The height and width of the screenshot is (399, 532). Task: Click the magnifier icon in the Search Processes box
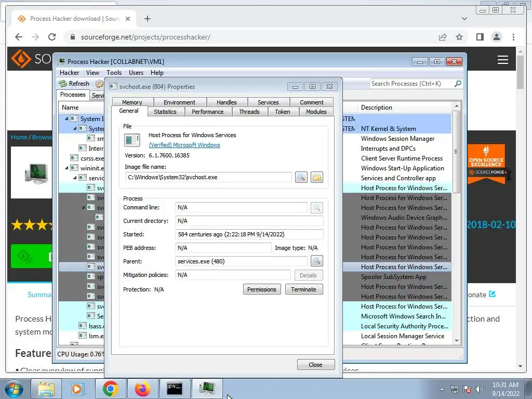click(458, 84)
